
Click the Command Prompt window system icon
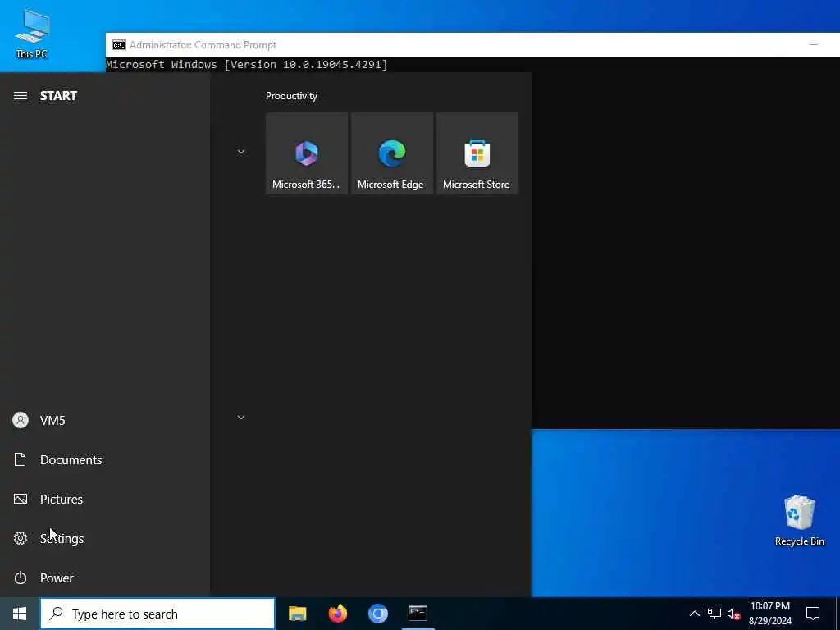pos(118,45)
